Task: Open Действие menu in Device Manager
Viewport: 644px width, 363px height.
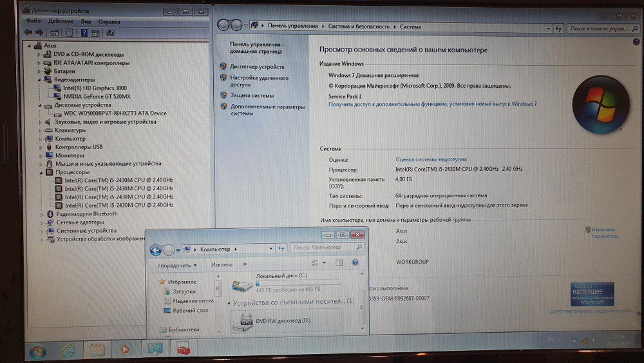Action: 61,21
